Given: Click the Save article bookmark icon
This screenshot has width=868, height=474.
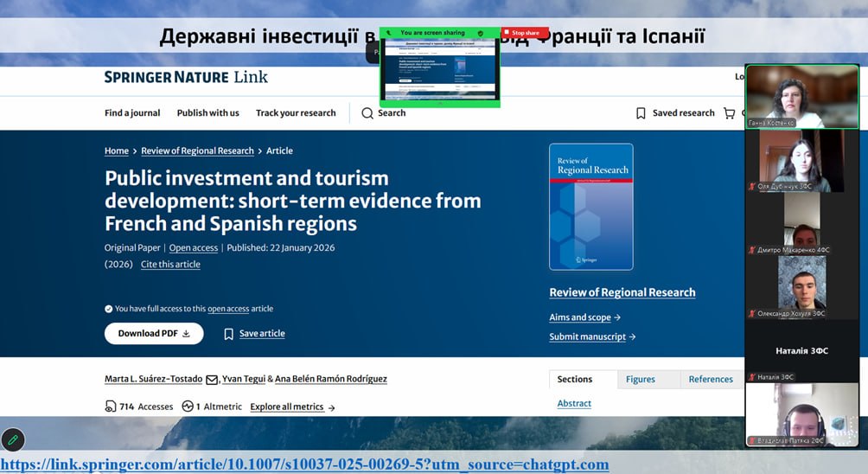Looking at the screenshot, I should click(228, 334).
